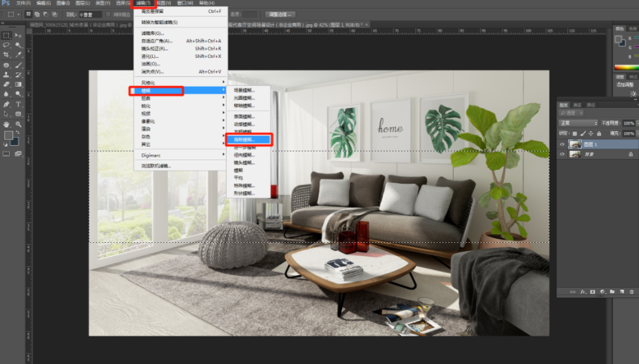Click the 调整边缘 button
This screenshot has width=639, height=364.
pyautogui.click(x=280, y=14)
